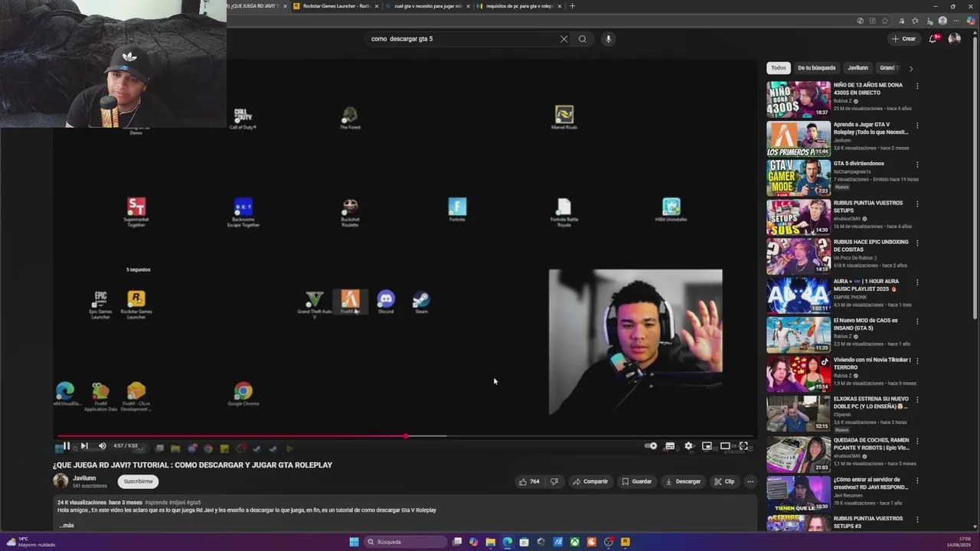Open YouTube account avatar menu
980x551 pixels.
pyautogui.click(x=955, y=39)
